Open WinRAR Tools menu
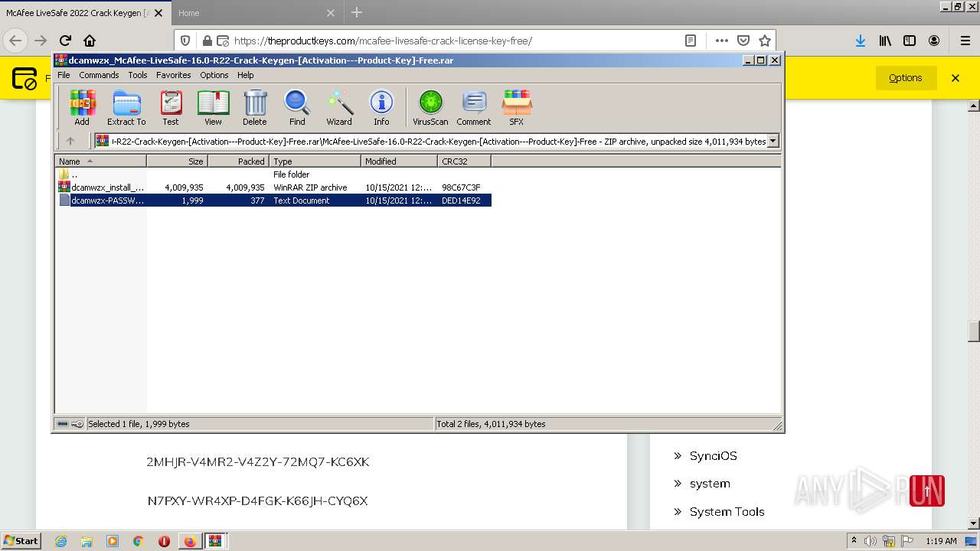The width and height of the screenshot is (980, 551). pos(138,75)
